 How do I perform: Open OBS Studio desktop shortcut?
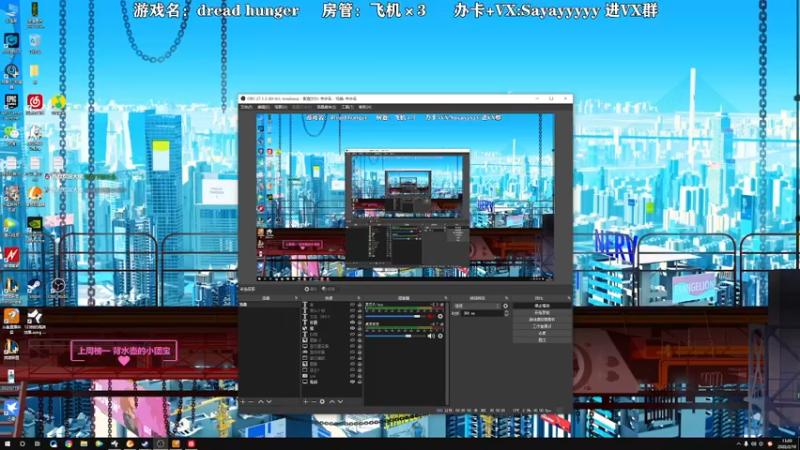(58, 287)
